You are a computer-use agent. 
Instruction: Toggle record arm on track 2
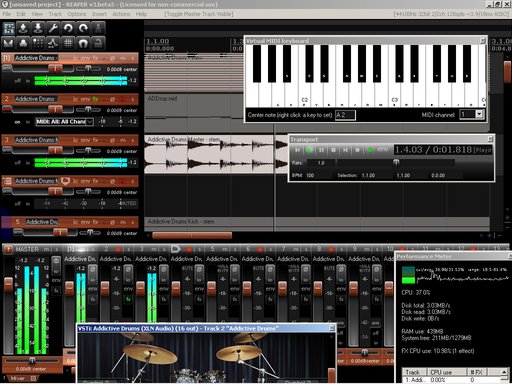tap(7, 109)
